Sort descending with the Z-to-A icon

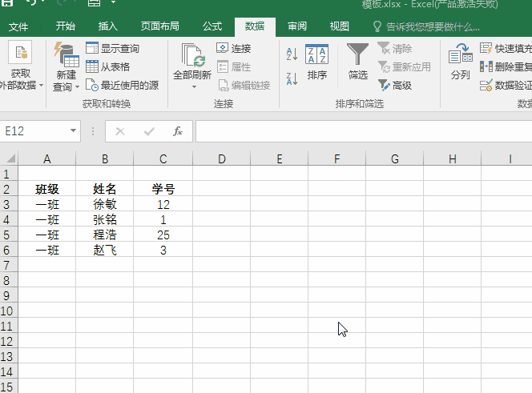point(292,75)
